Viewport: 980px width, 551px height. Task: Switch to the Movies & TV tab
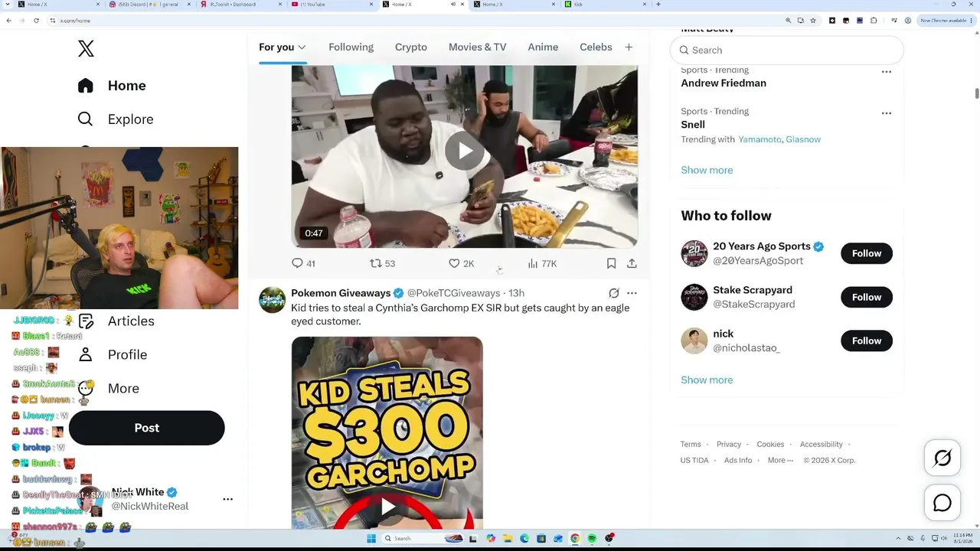click(x=478, y=47)
